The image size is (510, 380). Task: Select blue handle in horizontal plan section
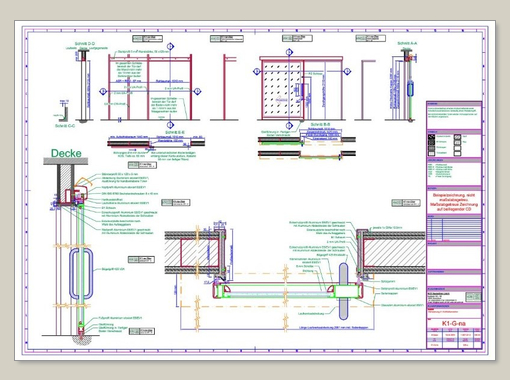pos(344,291)
